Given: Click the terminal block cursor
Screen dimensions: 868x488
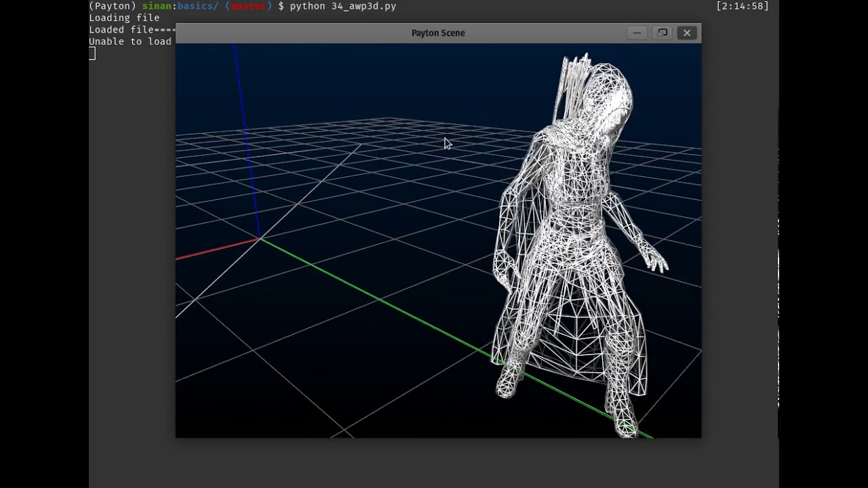Looking at the screenshot, I should click(92, 54).
